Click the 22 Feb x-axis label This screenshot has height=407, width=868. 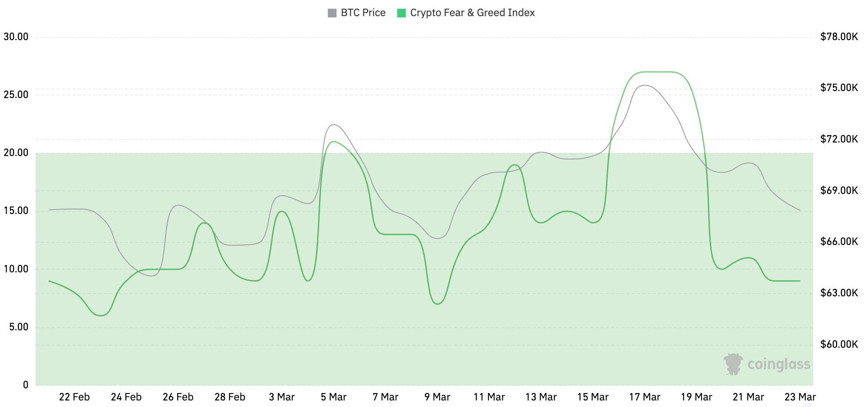[74, 397]
